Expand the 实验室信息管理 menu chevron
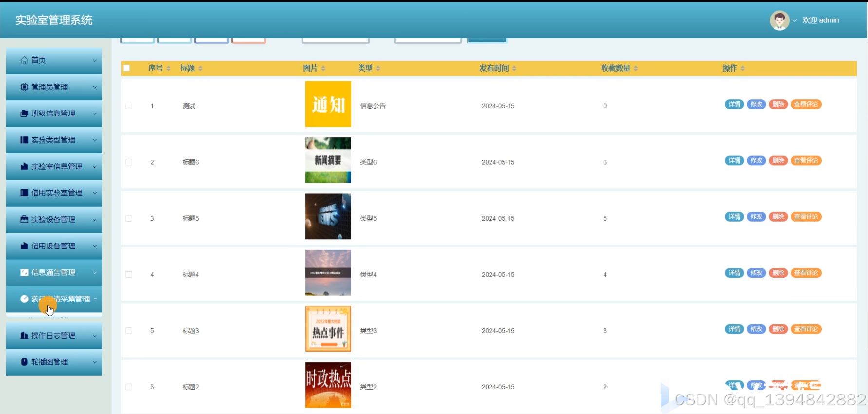This screenshot has width=868, height=414. [x=95, y=167]
